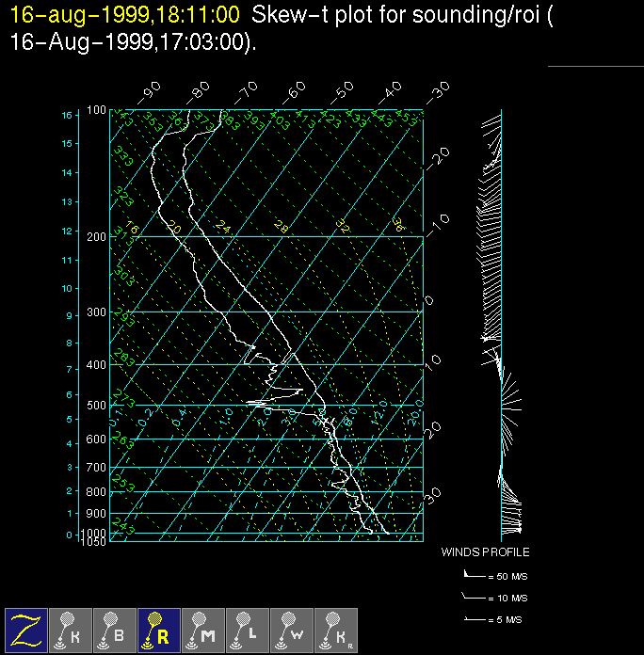644x655 pixels.
Task: Select the K sounding balloon icon
Action: (x=71, y=630)
